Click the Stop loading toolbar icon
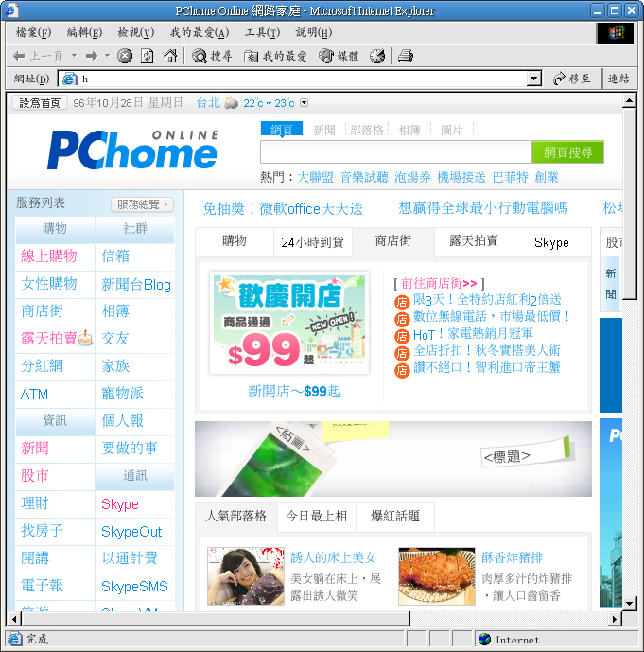The width and height of the screenshot is (644, 652). point(125,56)
